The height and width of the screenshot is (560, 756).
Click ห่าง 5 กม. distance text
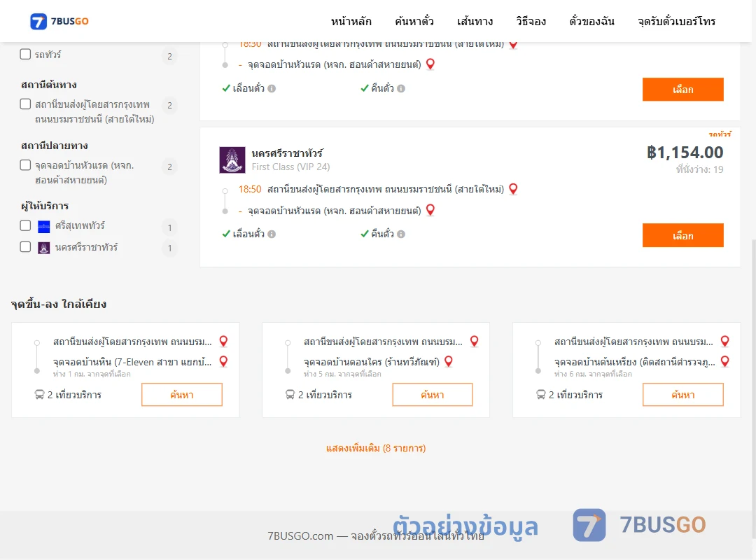[x=342, y=374]
